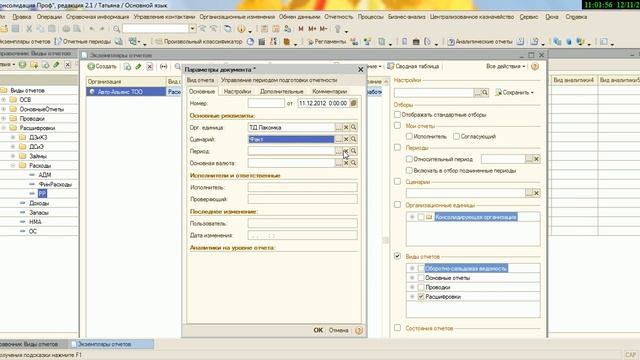640x360 pixels.
Task: Click the help question icon in dialog footer
Action: coord(359,330)
